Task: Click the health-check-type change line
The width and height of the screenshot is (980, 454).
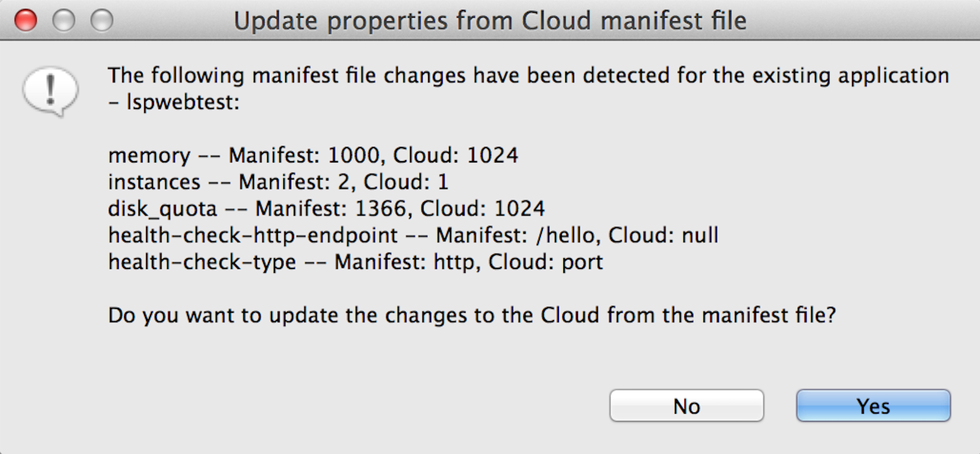Action: (355, 263)
